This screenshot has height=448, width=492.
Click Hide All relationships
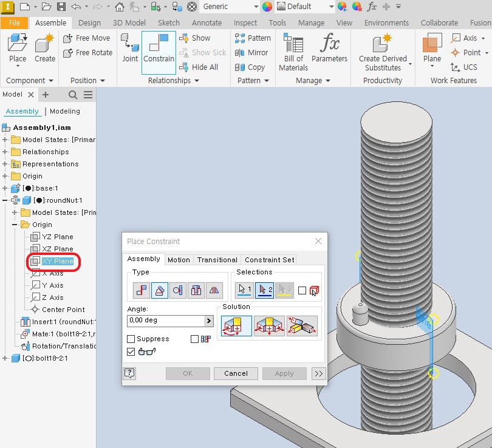coord(198,67)
